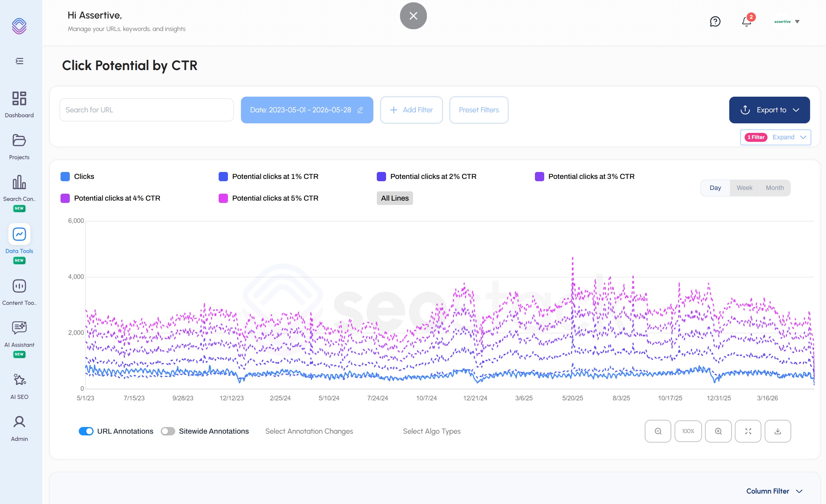Screen dimensions: 826x504
Task: Toggle Potential clicks at 3% CTR line
Action: pyautogui.click(x=585, y=177)
